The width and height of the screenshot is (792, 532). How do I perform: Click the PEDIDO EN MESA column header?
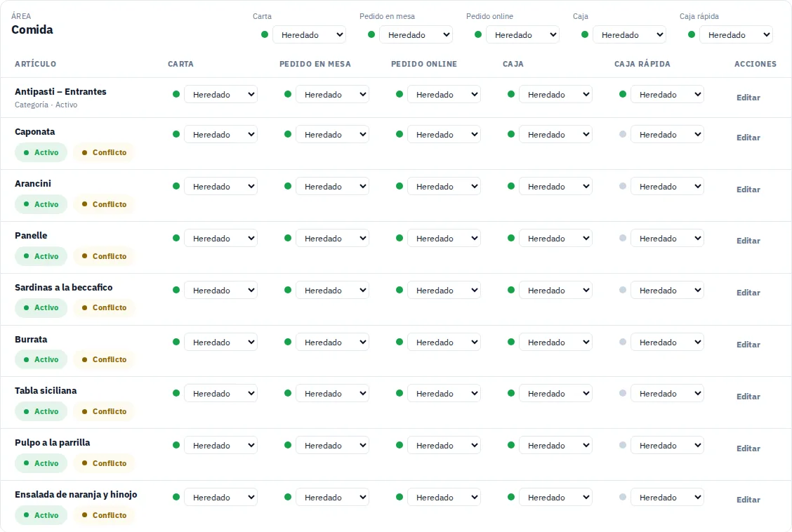point(315,64)
